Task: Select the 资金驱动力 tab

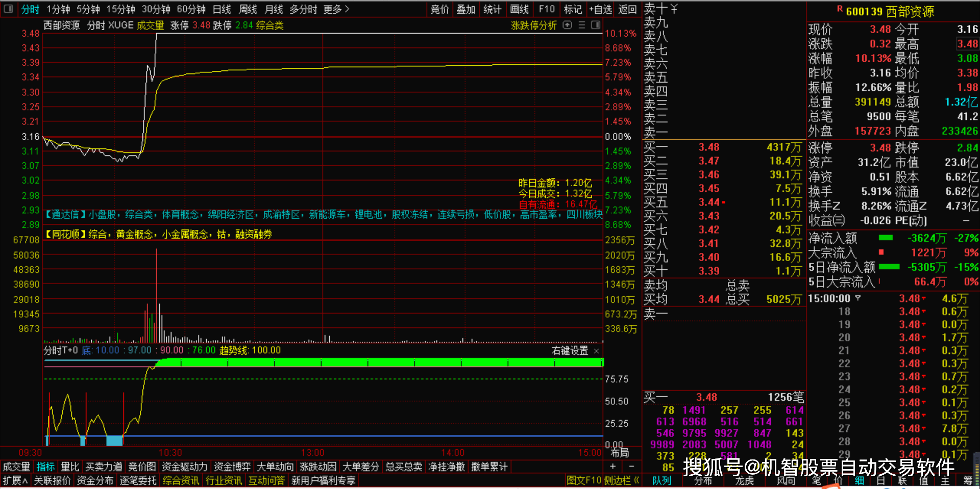Action: [x=184, y=467]
